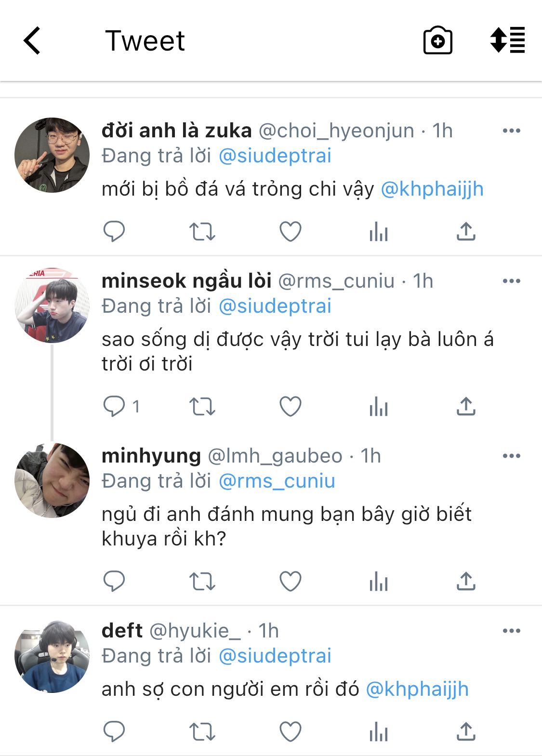Reply to deft's tweet

[x=114, y=732]
